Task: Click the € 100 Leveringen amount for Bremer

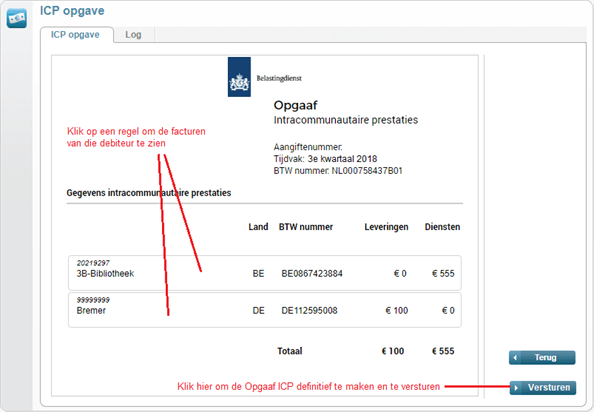Action: point(397,311)
